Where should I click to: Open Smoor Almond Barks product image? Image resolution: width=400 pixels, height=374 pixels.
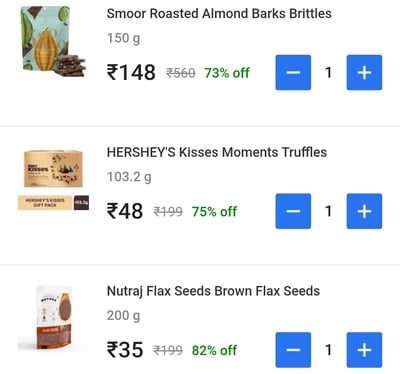[53, 41]
